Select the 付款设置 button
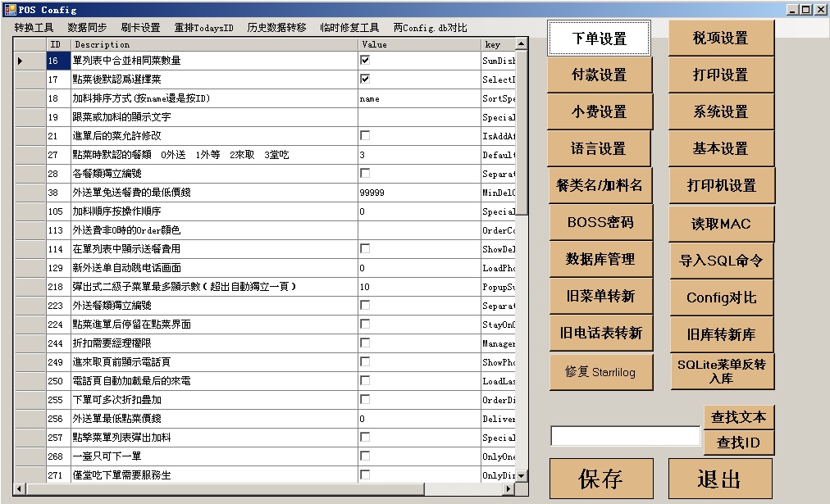Screen dimensions: 830x504 (600, 75)
